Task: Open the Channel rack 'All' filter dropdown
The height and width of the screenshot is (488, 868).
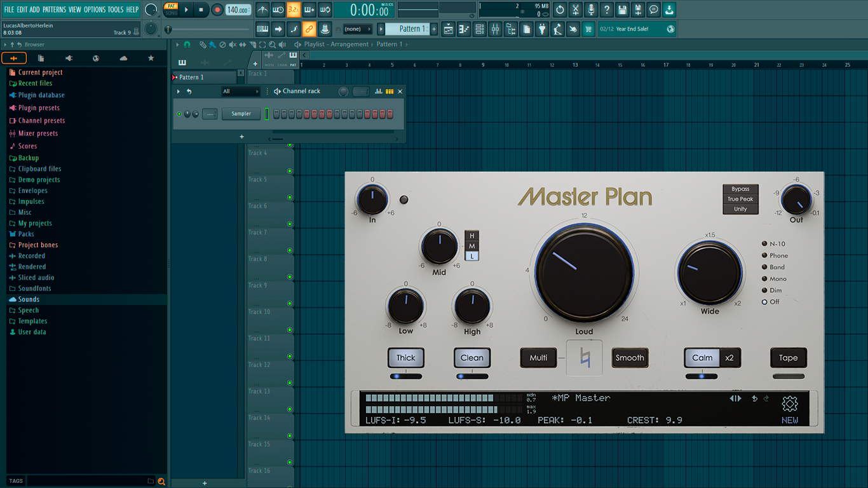Action: (241, 91)
